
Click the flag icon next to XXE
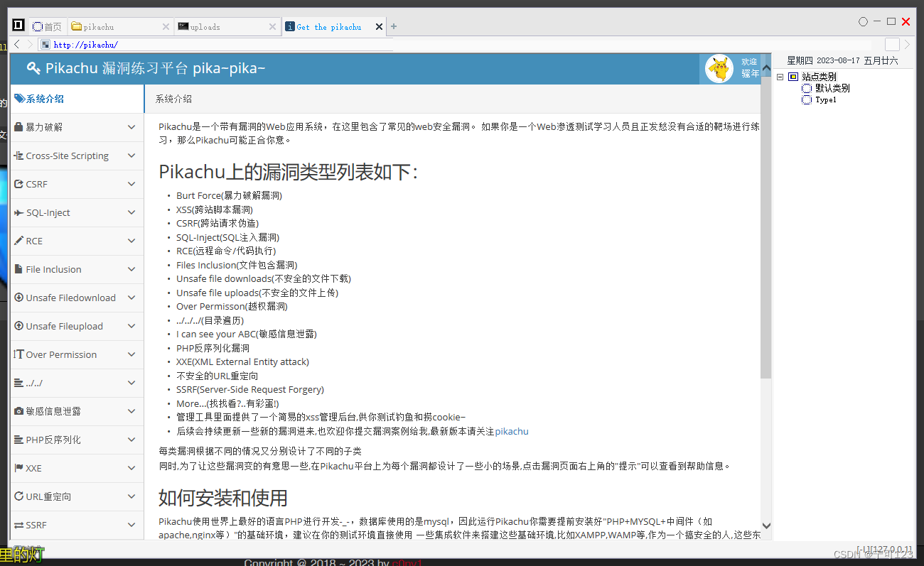(x=19, y=468)
